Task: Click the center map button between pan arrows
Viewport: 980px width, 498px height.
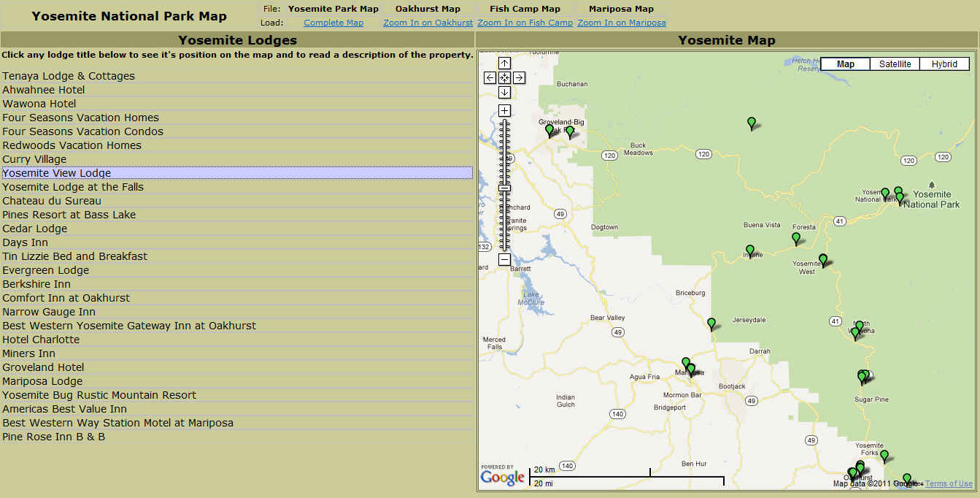Action: click(504, 77)
